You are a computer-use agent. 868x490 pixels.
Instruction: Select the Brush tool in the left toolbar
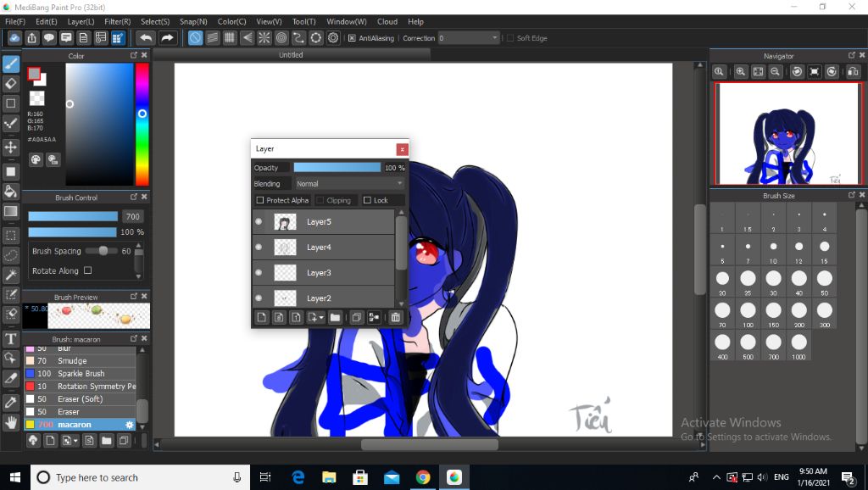10,64
